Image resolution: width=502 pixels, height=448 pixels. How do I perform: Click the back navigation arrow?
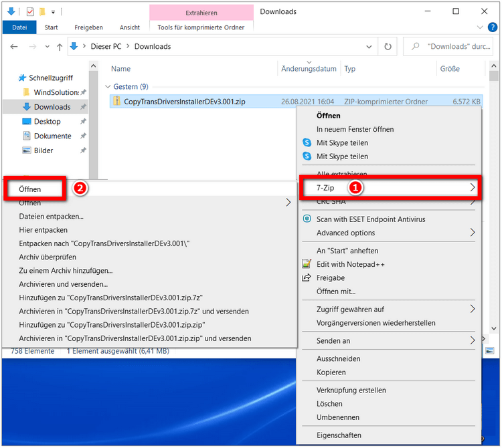pyautogui.click(x=14, y=47)
